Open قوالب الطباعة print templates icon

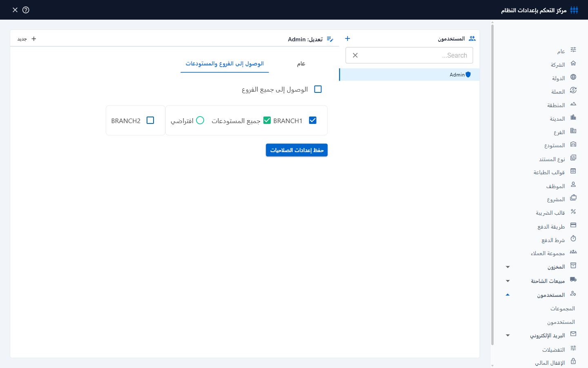(x=573, y=171)
